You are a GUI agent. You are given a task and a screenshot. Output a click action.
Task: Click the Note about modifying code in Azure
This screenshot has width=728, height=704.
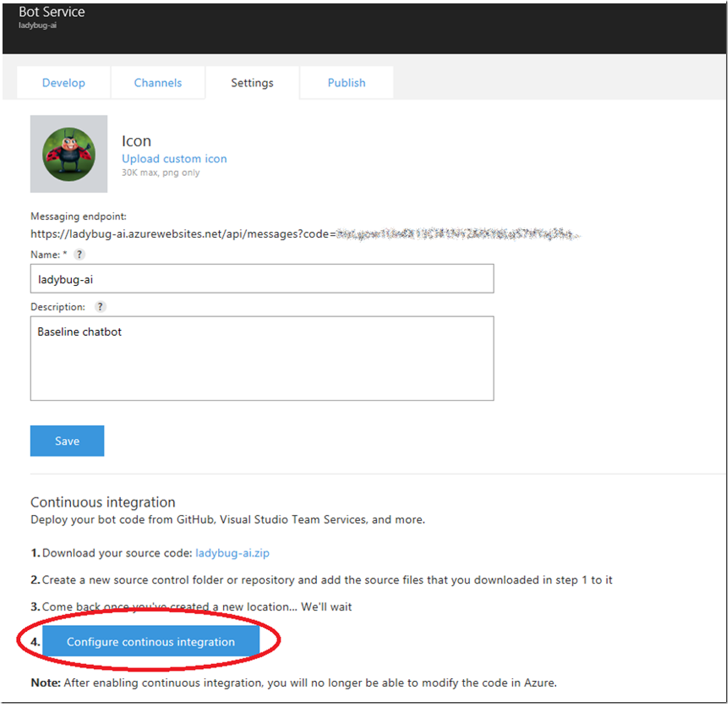click(293, 683)
